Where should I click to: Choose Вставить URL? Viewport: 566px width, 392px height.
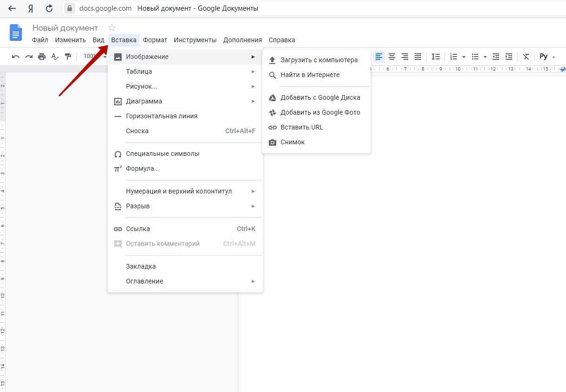tap(317, 127)
